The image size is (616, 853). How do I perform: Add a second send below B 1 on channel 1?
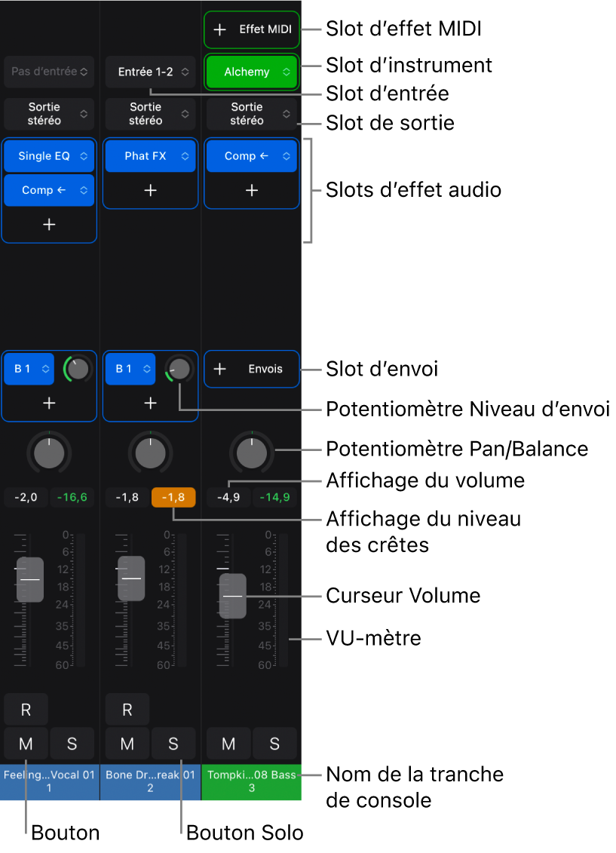click(49, 403)
